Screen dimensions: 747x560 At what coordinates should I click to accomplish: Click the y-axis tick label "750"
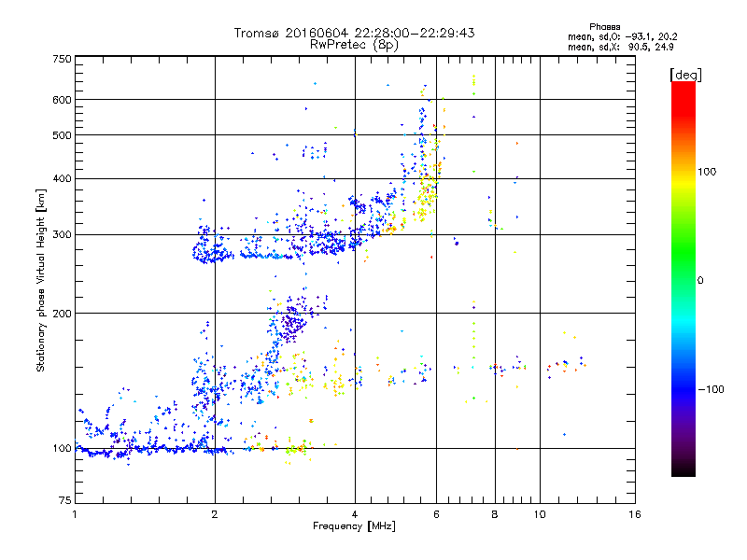[62, 59]
